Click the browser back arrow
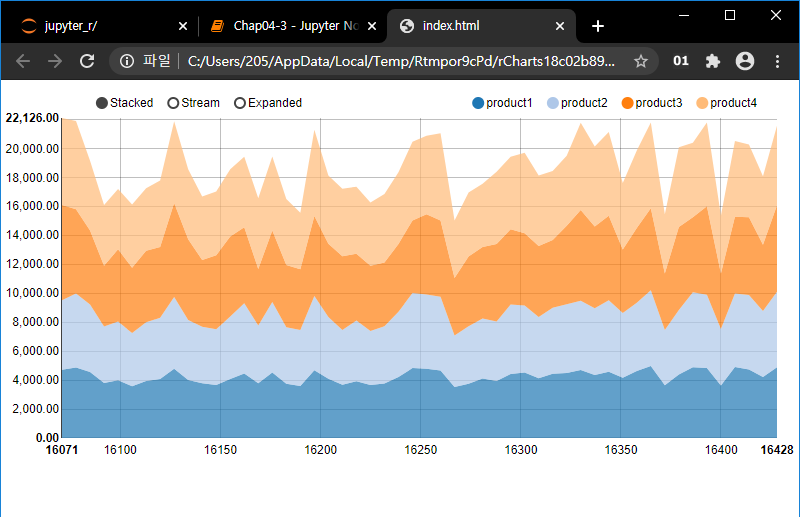 23,61
